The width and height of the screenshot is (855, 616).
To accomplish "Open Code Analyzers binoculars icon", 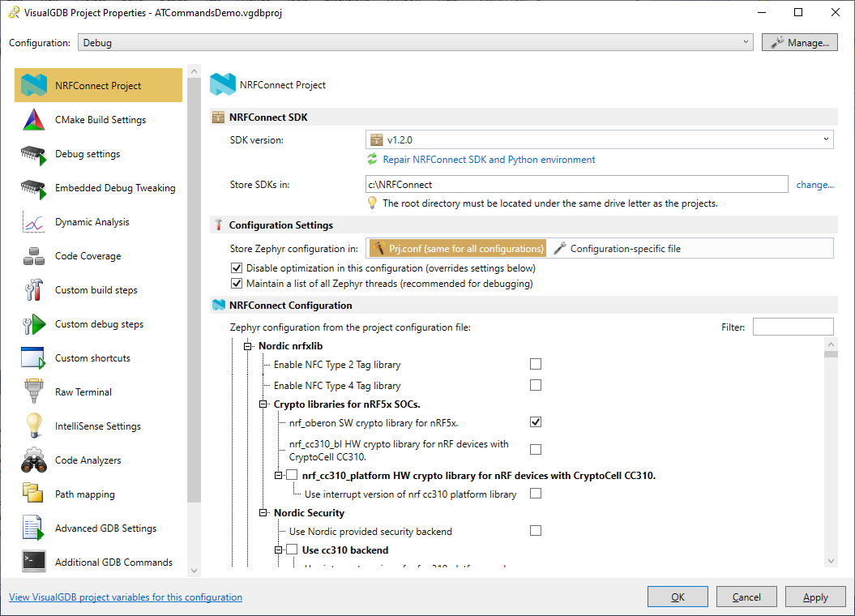I will 34,460.
